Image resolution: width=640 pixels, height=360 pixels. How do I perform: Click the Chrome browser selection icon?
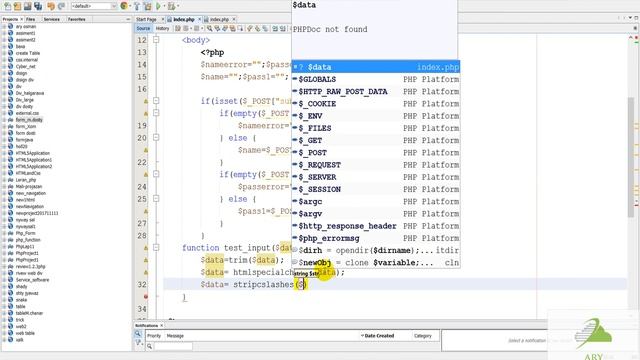pyautogui.click(x=124, y=6)
